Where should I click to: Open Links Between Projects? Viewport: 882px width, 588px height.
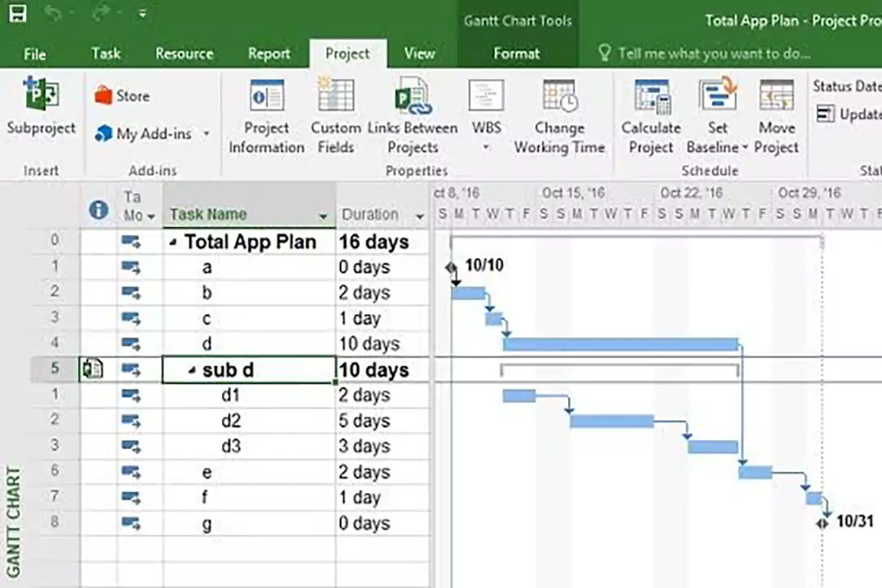coord(412,117)
